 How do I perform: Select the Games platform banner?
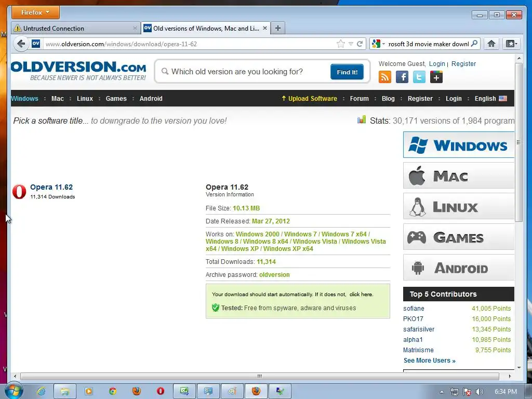click(459, 237)
